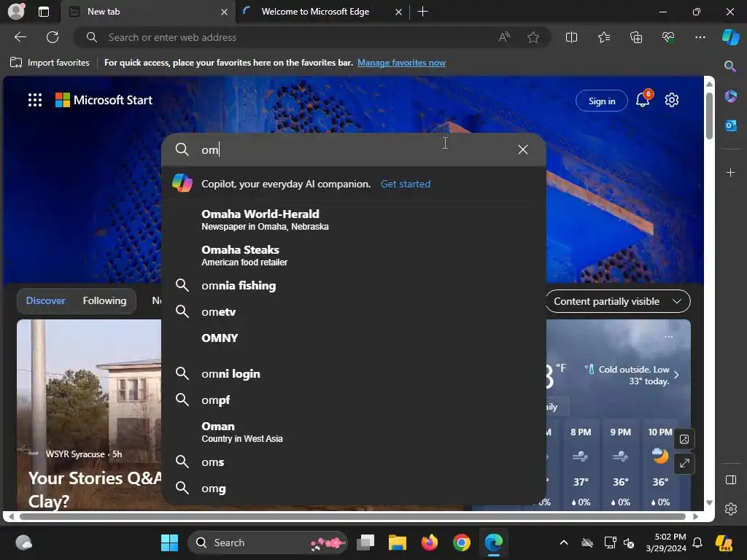Viewport: 747px width, 560px height.
Task: Open Browser essentials heart icon
Action: click(668, 37)
